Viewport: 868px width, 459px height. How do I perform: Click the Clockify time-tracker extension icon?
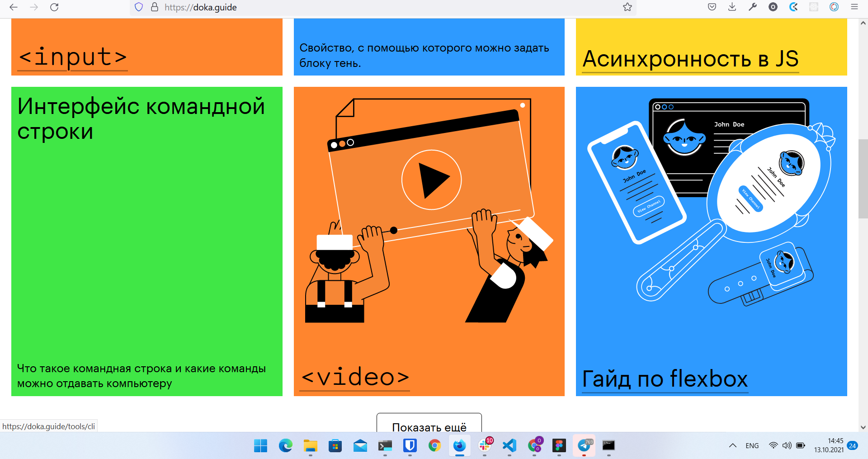coord(793,7)
